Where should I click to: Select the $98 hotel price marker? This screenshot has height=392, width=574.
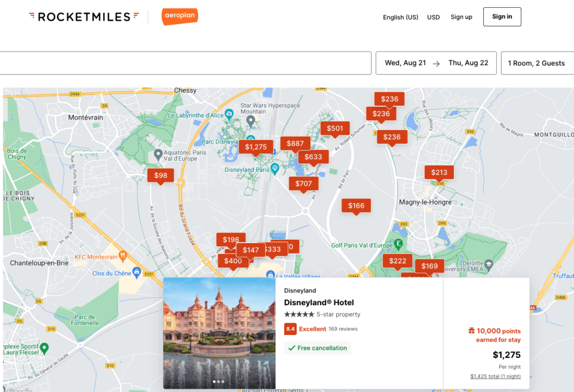(160, 175)
